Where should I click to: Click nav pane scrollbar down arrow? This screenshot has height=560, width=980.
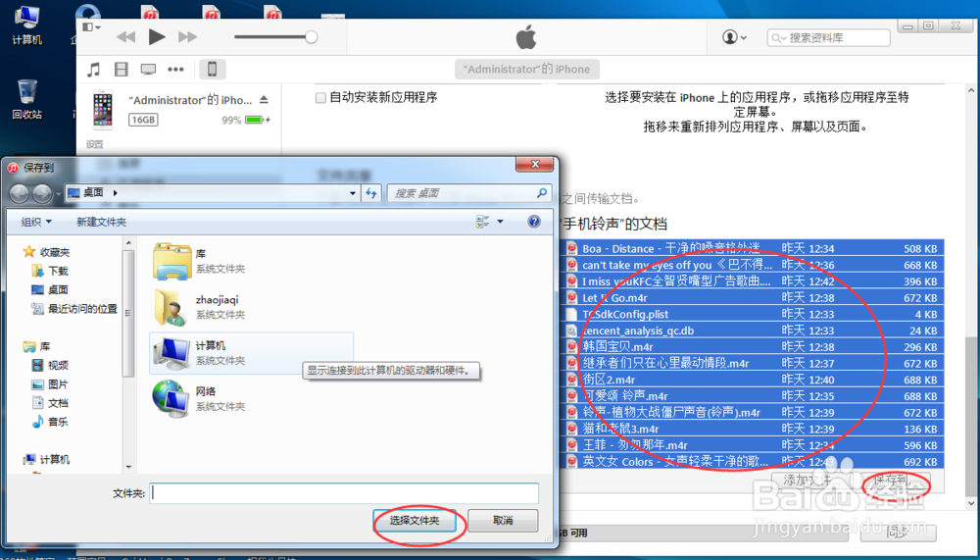128,467
